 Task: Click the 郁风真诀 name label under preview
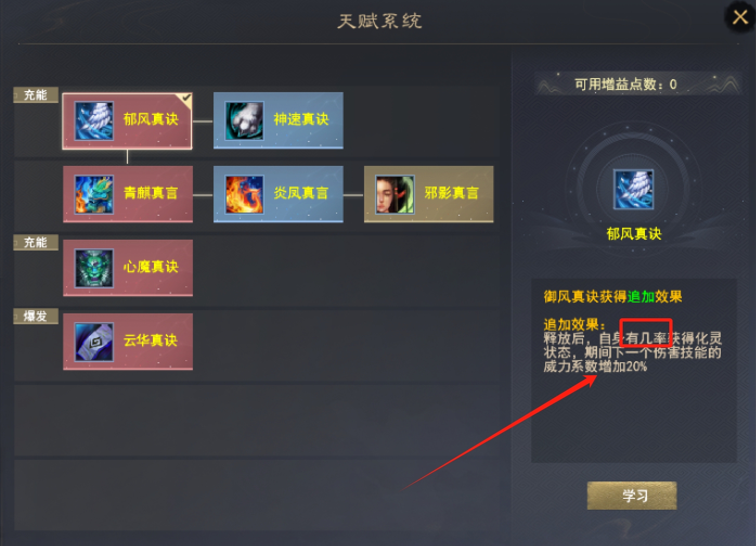click(634, 234)
